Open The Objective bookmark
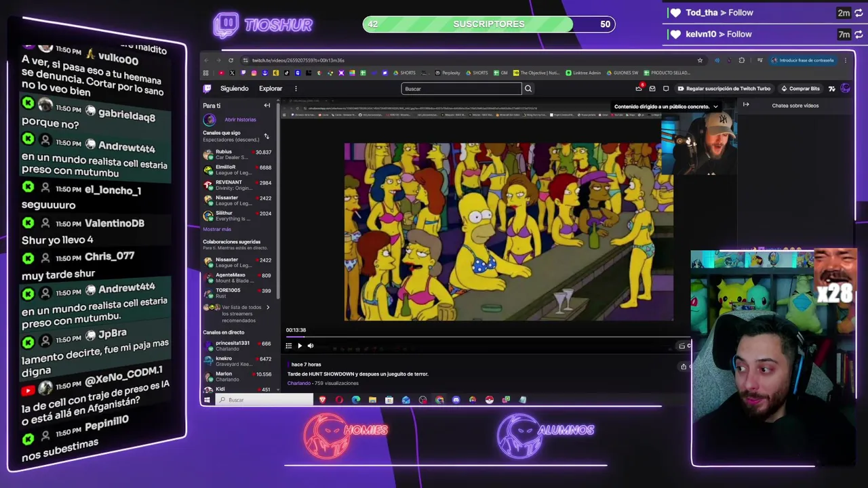 click(536, 73)
